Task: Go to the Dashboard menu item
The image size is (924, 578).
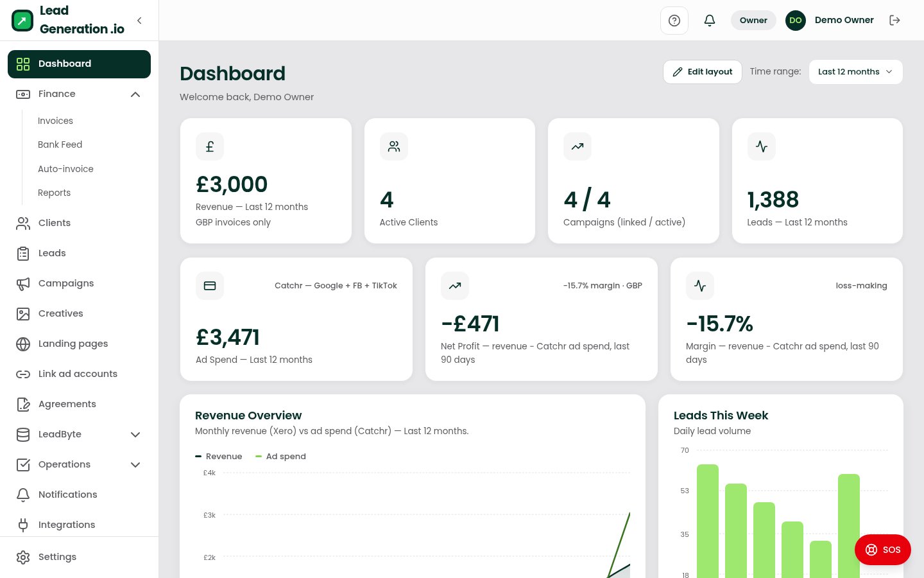Action: (79, 64)
